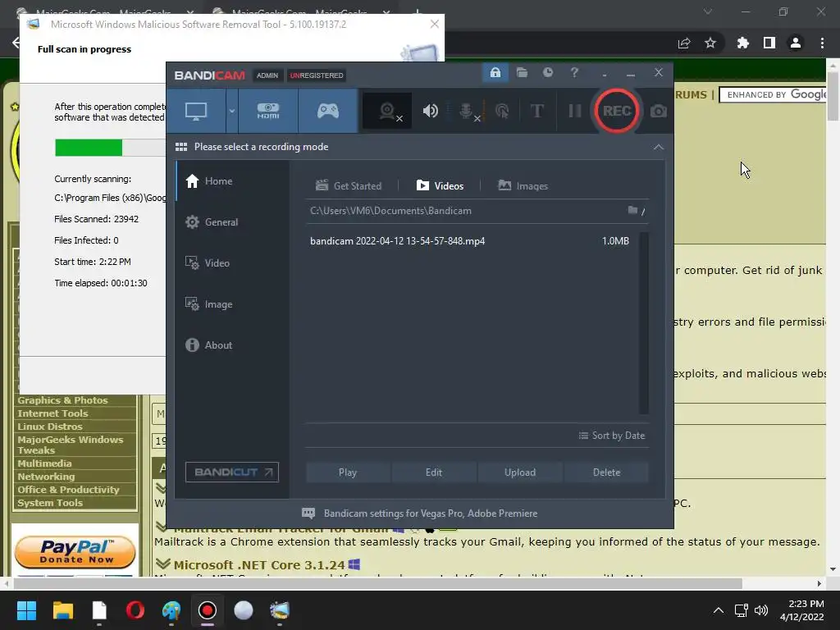Select bandicam 2022-04-12 13-54-57-848.mp4 file
Viewport: 840px width, 630px height.
pyautogui.click(x=469, y=241)
